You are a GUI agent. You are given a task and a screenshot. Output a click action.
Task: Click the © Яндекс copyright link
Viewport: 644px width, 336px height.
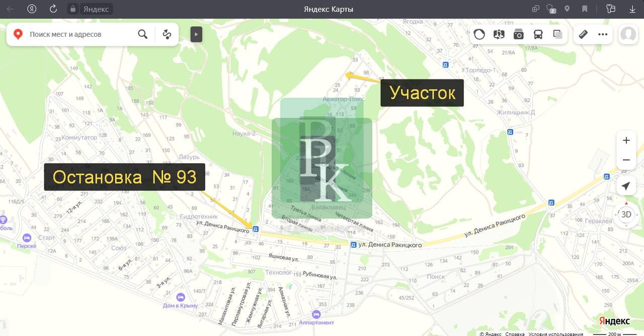click(x=491, y=333)
